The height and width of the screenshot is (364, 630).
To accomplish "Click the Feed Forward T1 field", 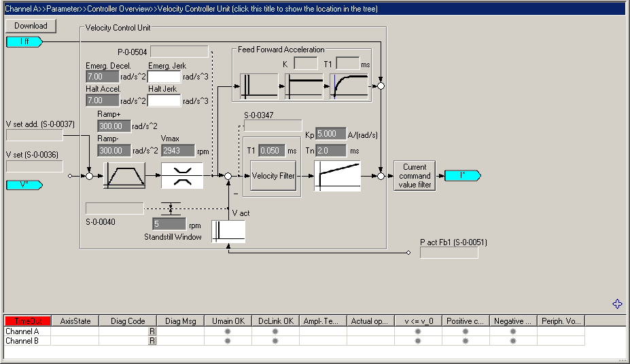I will point(347,63).
